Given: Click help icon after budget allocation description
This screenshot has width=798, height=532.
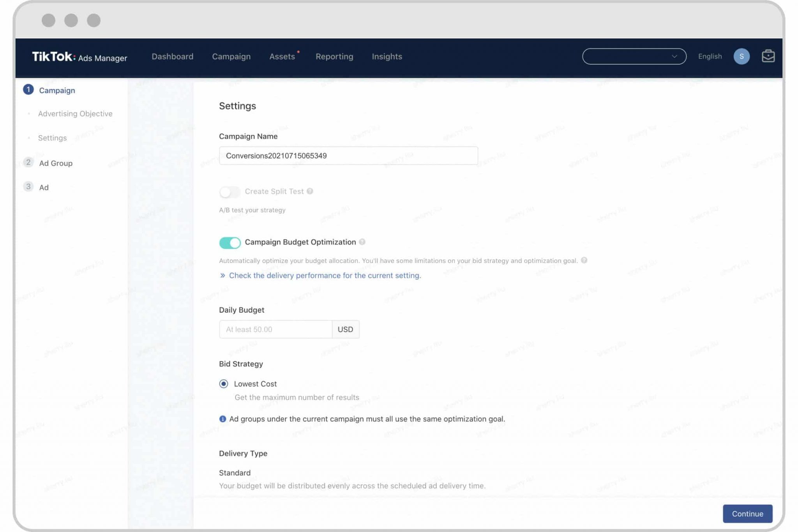Looking at the screenshot, I should [x=584, y=260].
